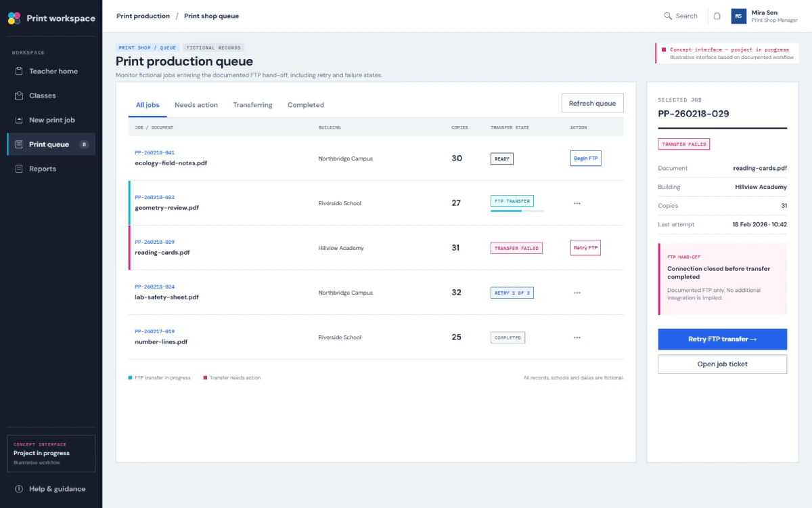Image resolution: width=812 pixels, height=508 pixels.
Task: Click the Mira Sen user name
Action: 763,13
